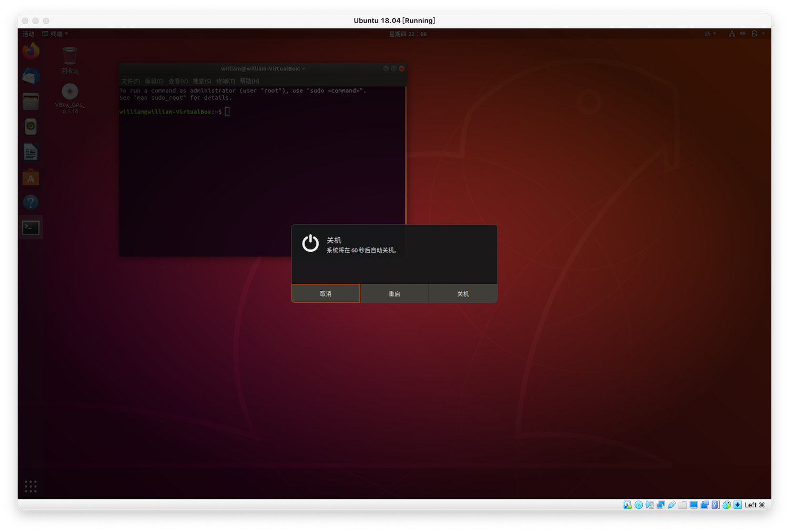Screen dimensions: 789x532
Task: Click the terminal title william@william-VirtualBox: ~
Action: (x=263, y=68)
